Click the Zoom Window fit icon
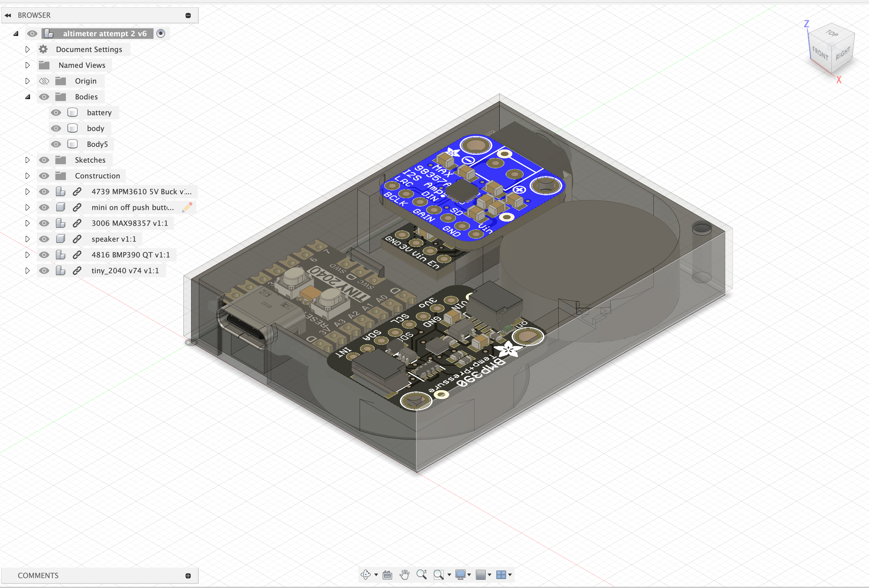This screenshot has height=588, width=869. coord(438,575)
